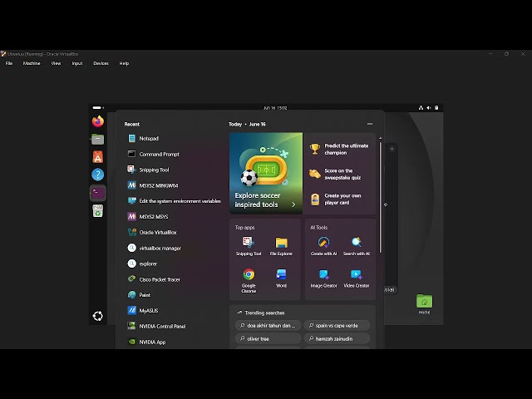
Task: Show applications via the Ubuntu logo button
Action: [x=98, y=316]
